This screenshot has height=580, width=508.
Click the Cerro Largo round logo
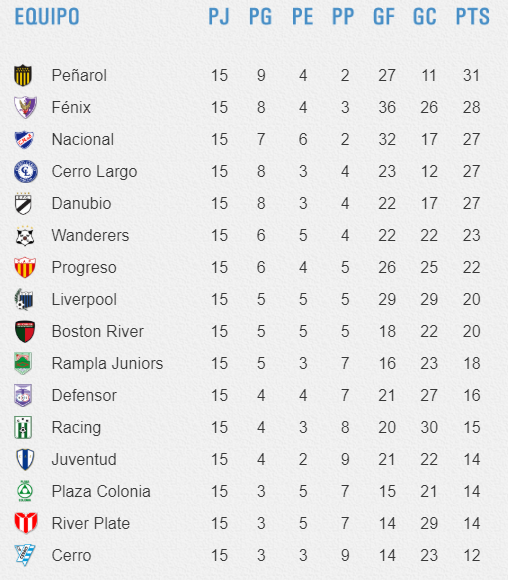[x=26, y=171]
